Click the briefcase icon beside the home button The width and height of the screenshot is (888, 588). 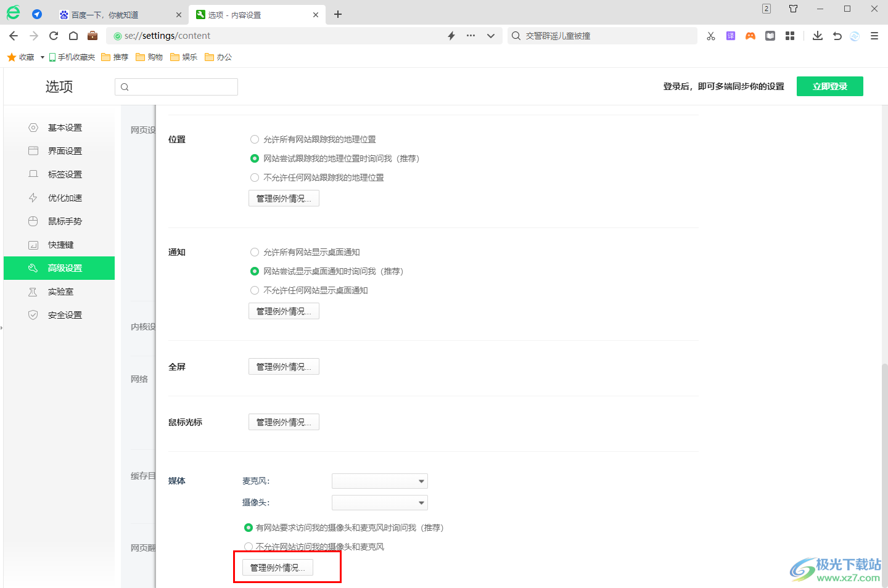tap(92, 36)
